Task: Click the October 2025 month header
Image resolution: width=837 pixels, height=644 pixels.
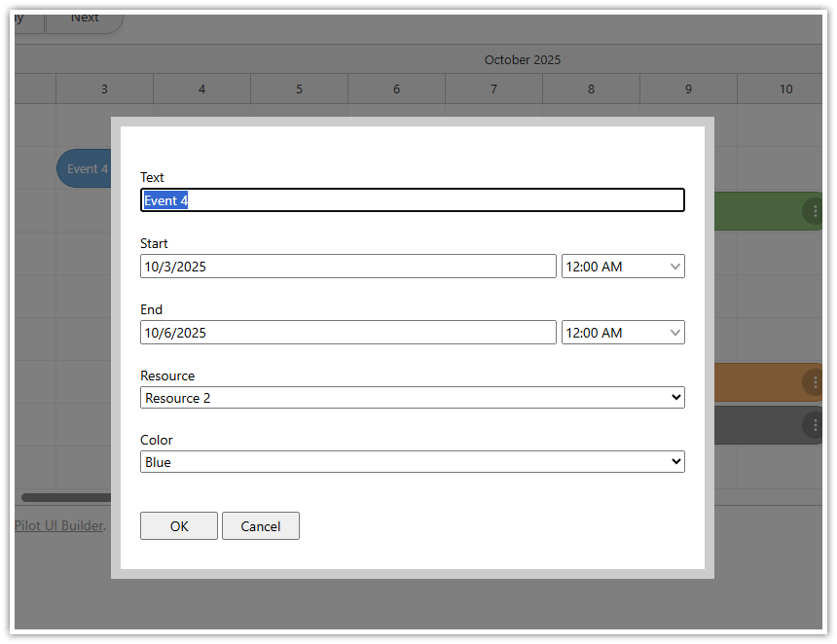Action: [523, 59]
